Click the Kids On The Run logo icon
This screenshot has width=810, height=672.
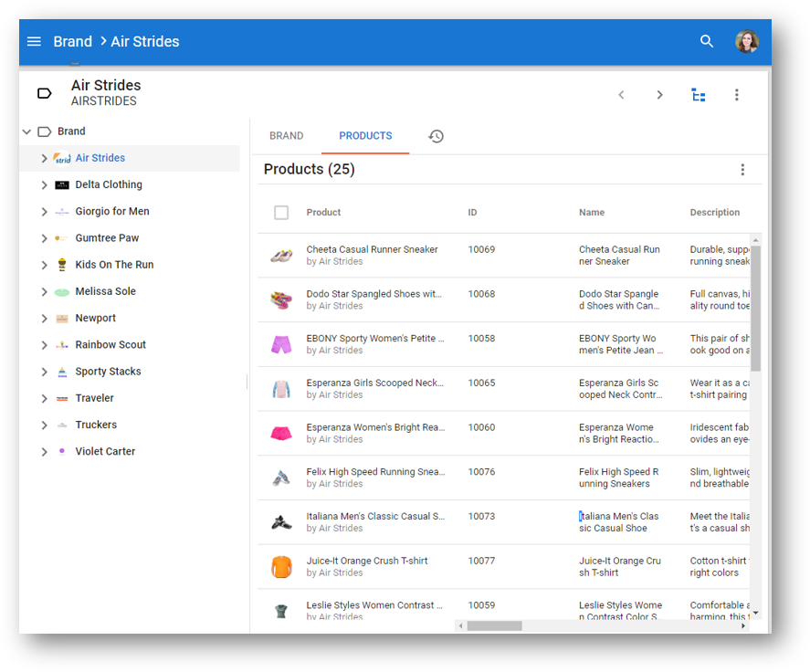tap(62, 265)
